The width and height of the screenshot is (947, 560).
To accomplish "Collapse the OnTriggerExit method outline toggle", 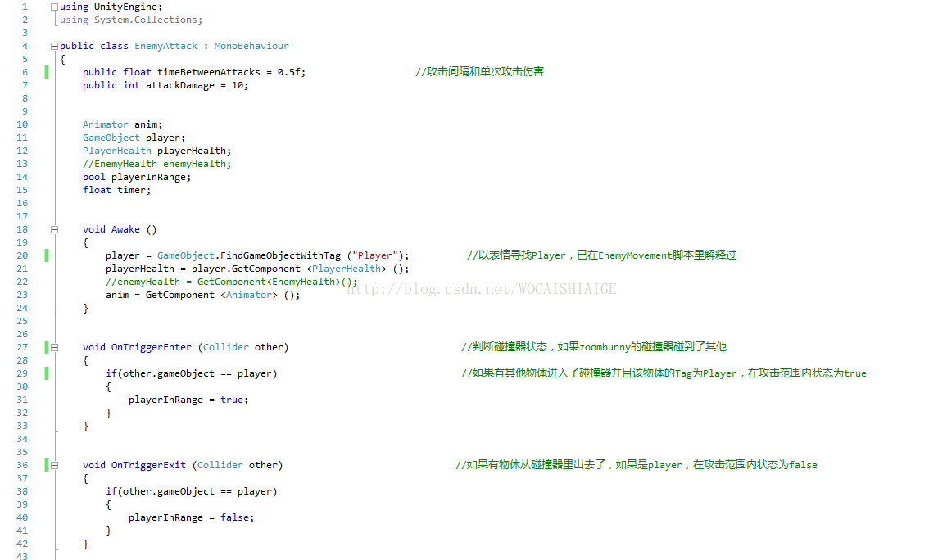I will click(x=54, y=465).
